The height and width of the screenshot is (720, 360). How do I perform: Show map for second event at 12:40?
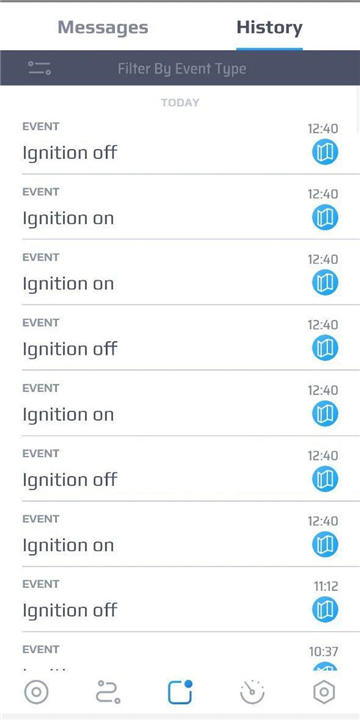(x=325, y=217)
